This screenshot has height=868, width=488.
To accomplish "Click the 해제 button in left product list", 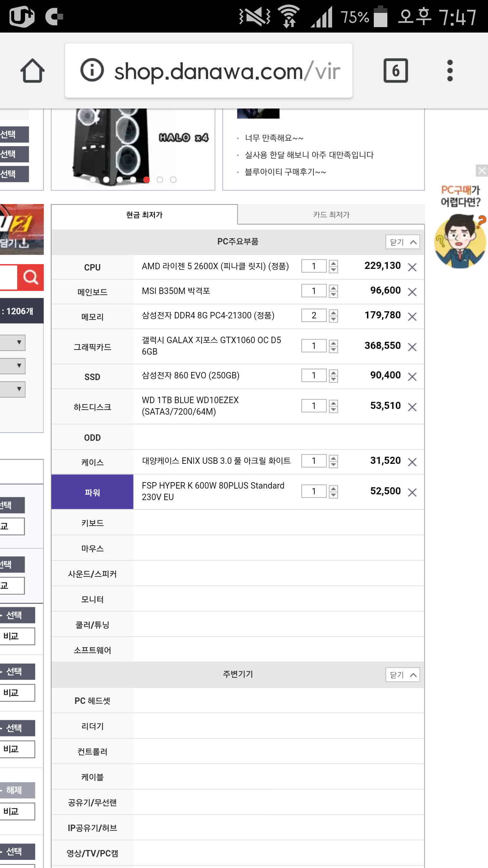I will coord(17,790).
